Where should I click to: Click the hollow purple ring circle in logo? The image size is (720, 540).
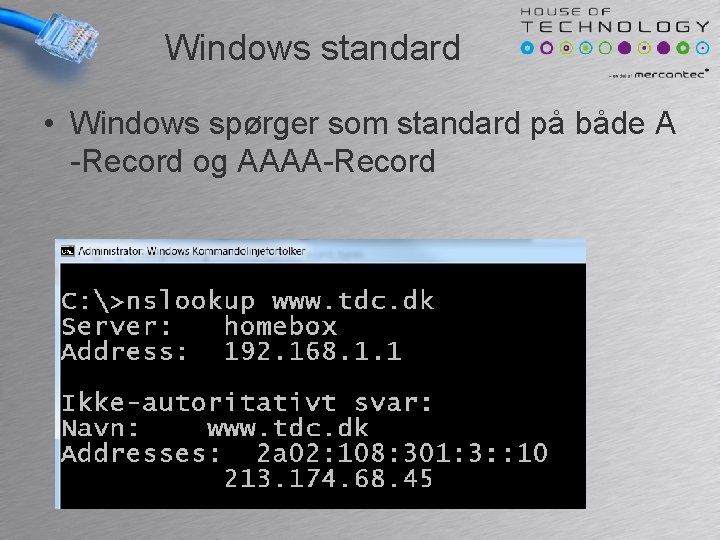pyautogui.click(x=546, y=48)
